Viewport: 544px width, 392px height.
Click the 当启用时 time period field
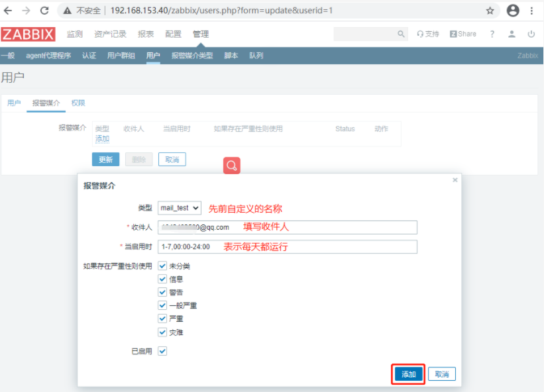pos(288,247)
